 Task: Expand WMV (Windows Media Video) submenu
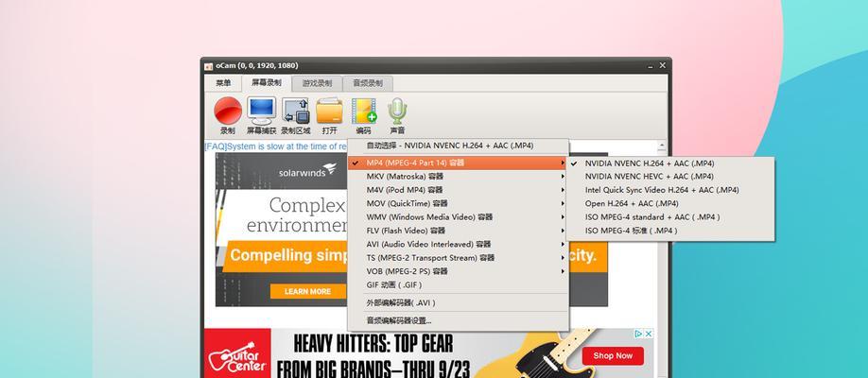click(x=458, y=217)
